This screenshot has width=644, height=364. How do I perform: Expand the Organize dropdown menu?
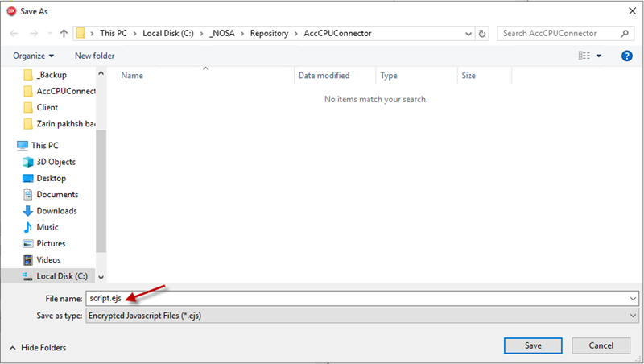click(x=34, y=56)
